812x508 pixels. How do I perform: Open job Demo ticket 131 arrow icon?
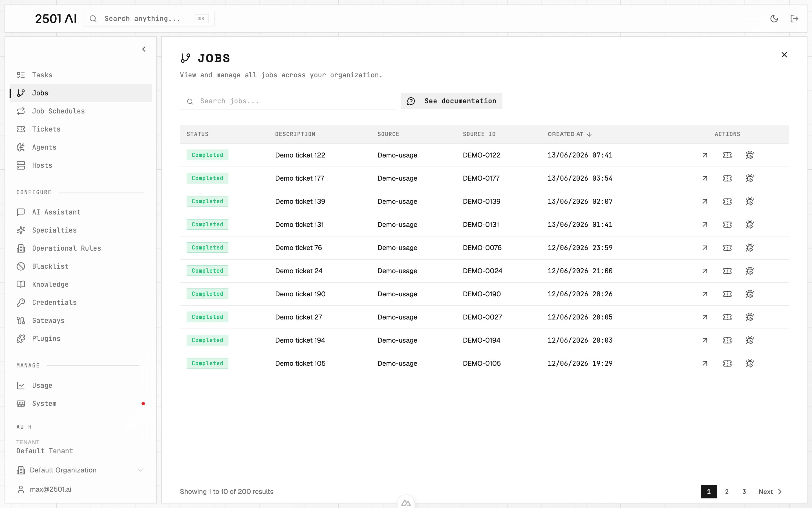pyautogui.click(x=705, y=225)
